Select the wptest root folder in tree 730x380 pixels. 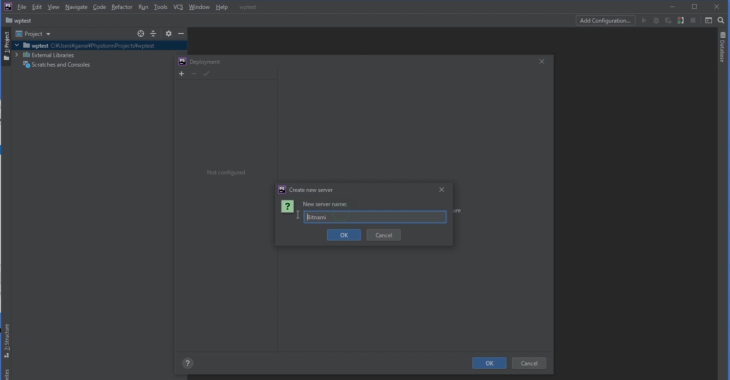(100, 46)
